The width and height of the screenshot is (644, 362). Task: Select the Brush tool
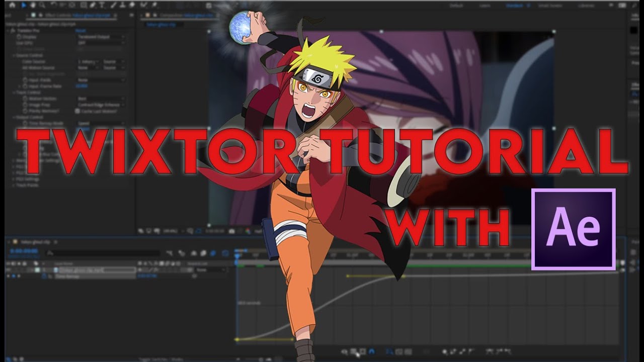pyautogui.click(x=113, y=5)
